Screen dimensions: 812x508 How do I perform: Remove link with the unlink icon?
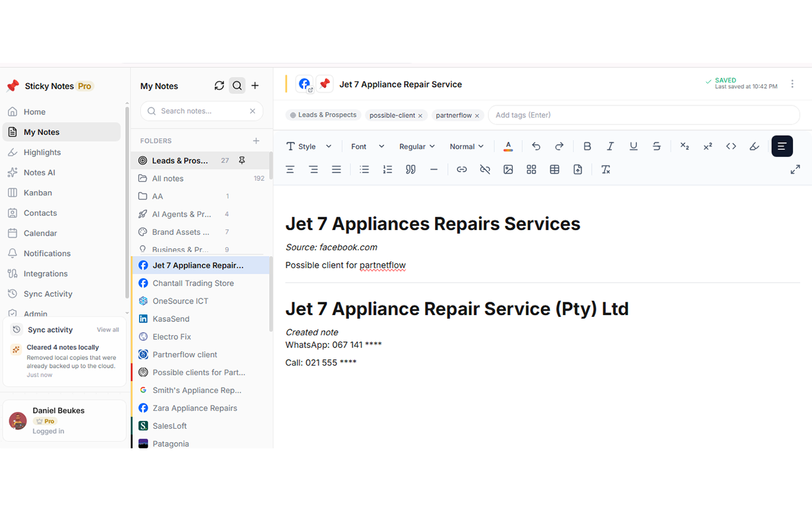coord(485,170)
